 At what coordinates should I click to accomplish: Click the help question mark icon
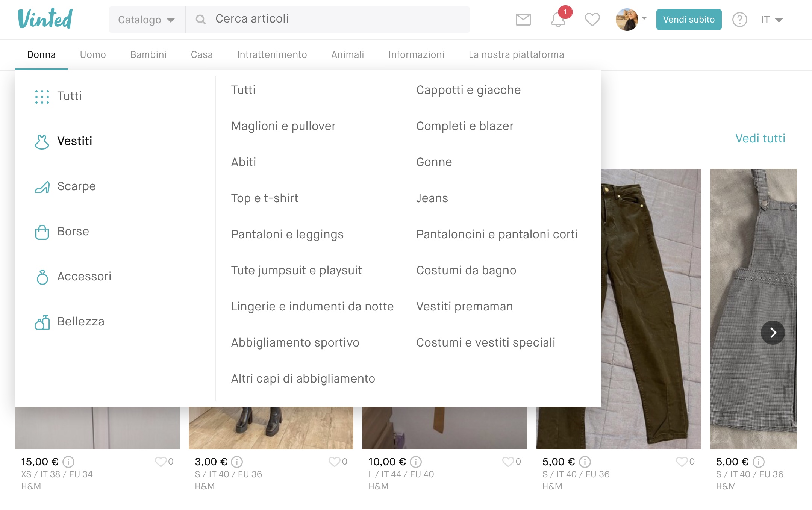(x=739, y=20)
